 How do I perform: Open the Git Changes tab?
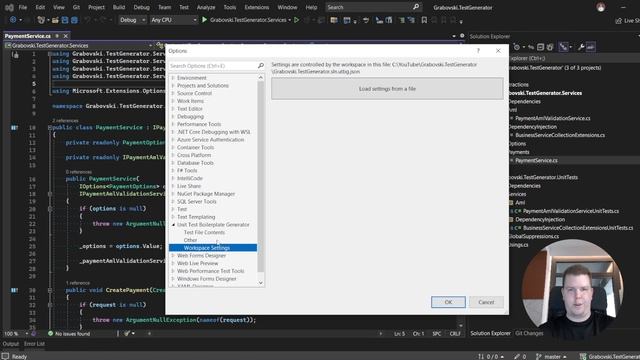coord(529,333)
